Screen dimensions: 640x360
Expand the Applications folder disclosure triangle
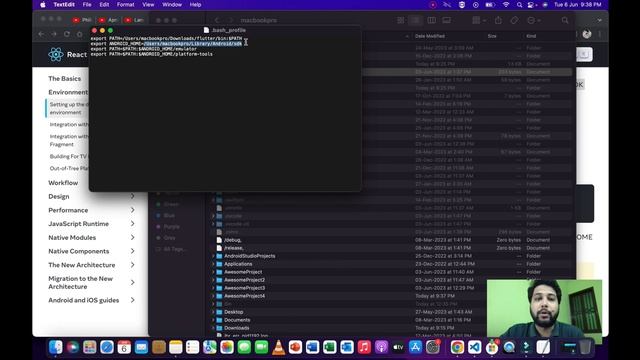[x=213, y=264]
